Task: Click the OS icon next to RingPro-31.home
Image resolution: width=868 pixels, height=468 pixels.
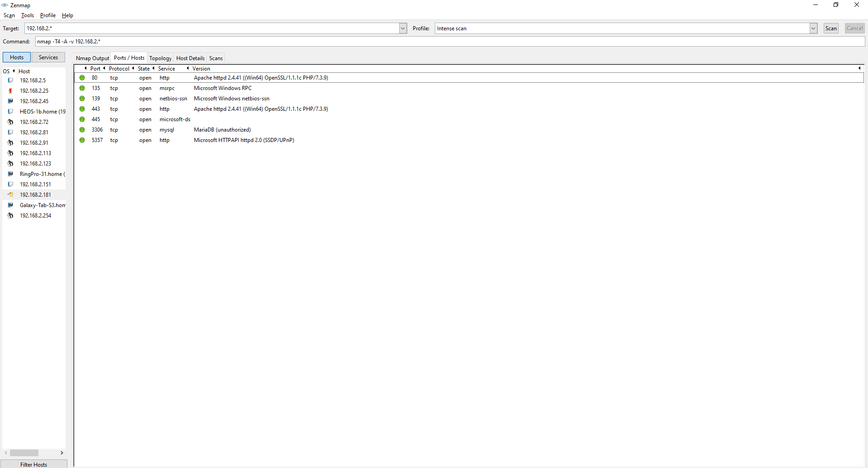Action: tap(10, 174)
